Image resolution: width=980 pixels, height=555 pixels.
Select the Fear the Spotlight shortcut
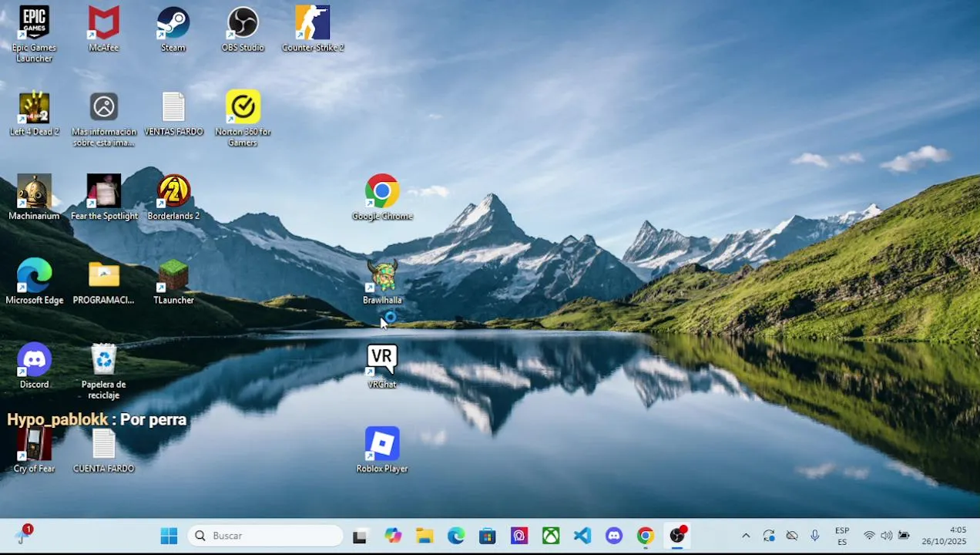pyautogui.click(x=104, y=197)
